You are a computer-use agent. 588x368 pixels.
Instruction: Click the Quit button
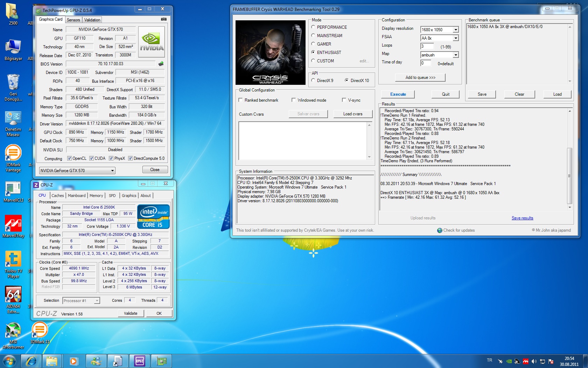[x=446, y=94]
